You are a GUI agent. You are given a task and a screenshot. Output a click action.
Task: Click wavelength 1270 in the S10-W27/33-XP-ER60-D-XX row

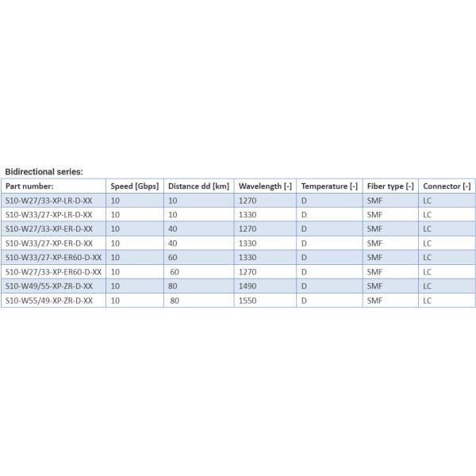pos(248,272)
